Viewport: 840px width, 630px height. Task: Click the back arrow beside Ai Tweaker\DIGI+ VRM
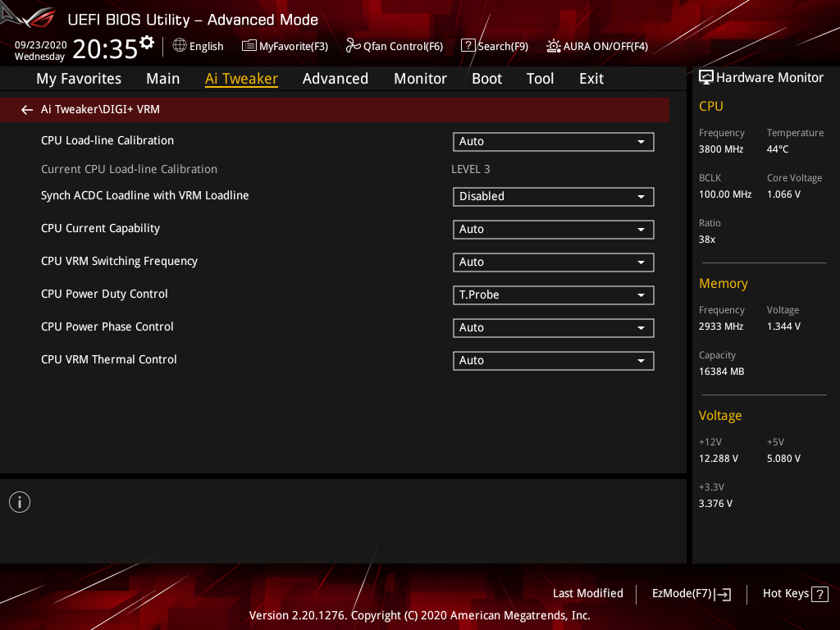click(27, 110)
